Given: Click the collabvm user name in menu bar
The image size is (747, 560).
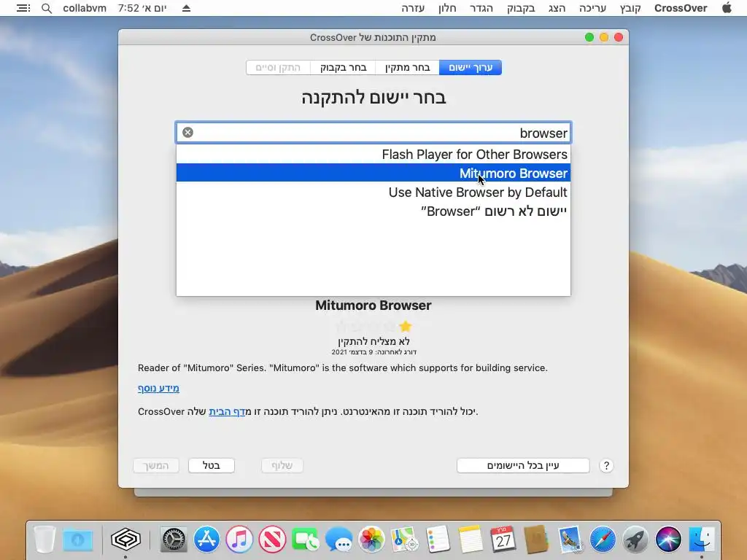Looking at the screenshot, I should [x=85, y=8].
